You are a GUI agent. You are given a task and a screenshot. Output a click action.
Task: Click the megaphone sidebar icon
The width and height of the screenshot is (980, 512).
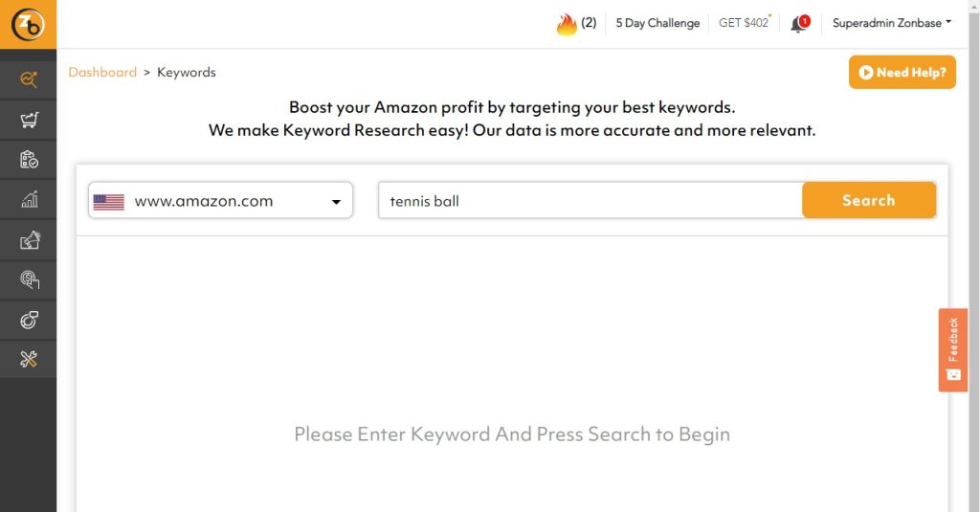(29, 239)
